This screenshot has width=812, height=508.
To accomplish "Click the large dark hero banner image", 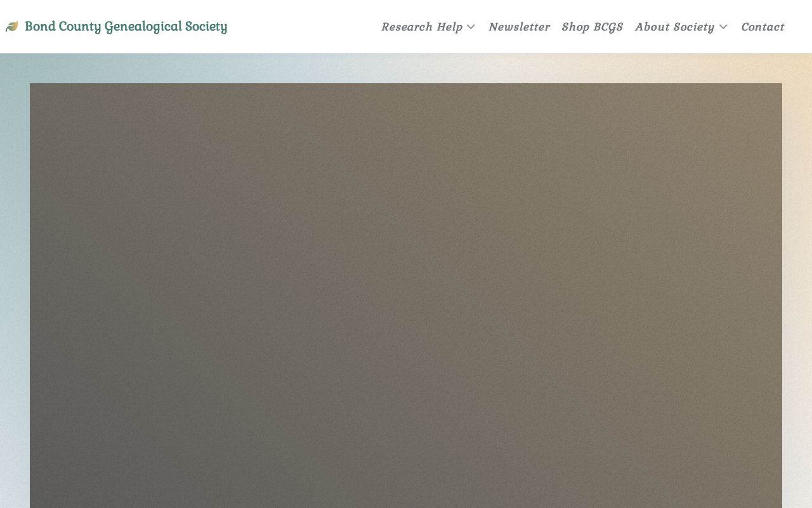I will pyautogui.click(x=406, y=295).
